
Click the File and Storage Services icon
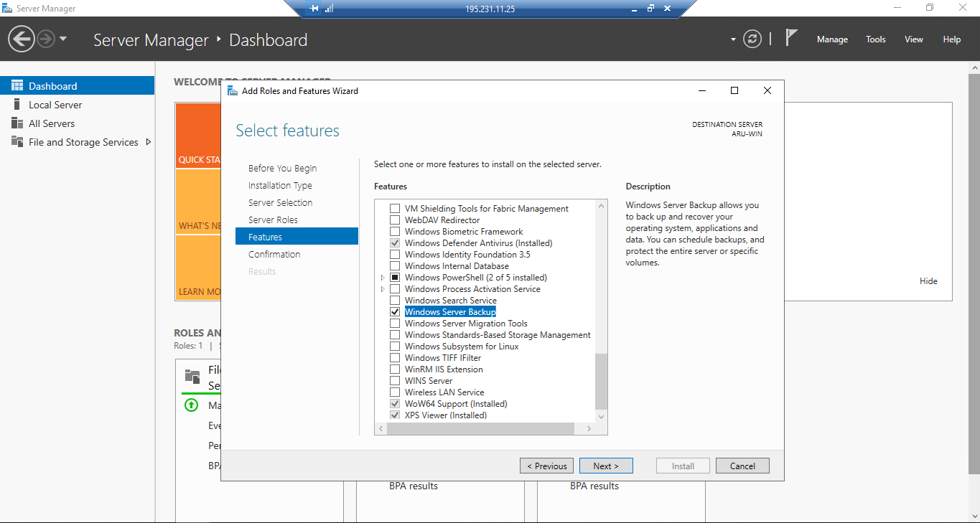17,141
